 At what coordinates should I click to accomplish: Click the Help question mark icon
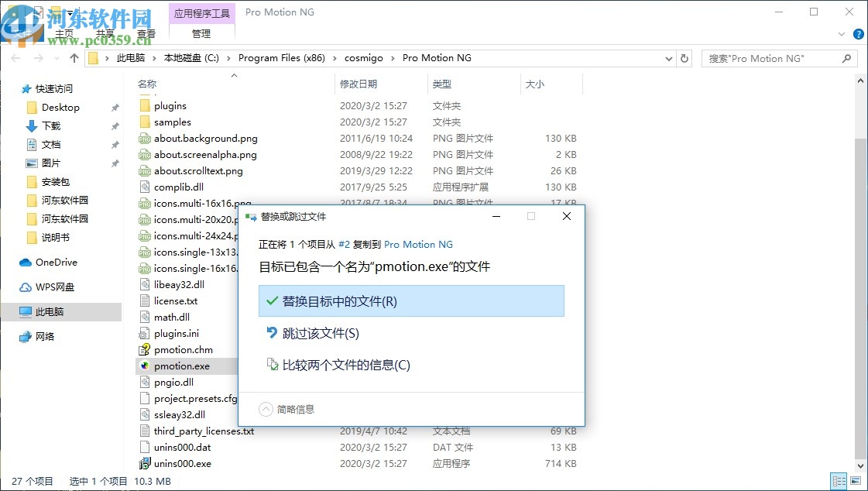tap(858, 34)
